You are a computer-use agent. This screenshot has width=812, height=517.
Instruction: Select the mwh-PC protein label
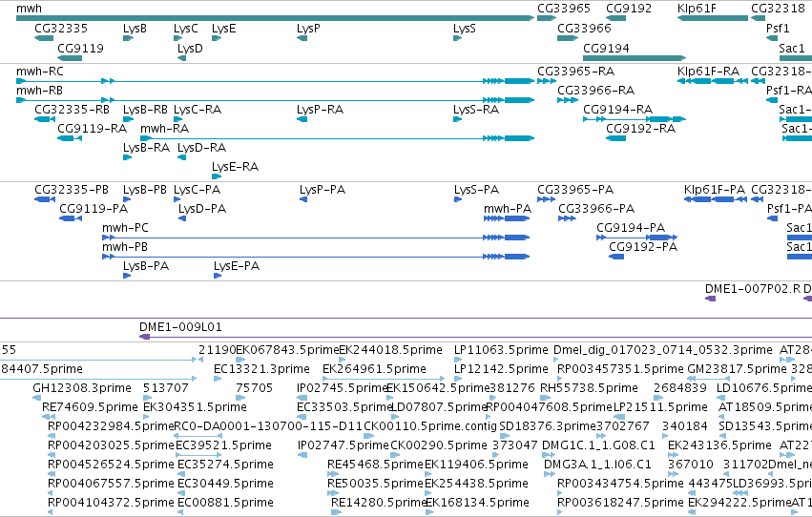coord(125,228)
